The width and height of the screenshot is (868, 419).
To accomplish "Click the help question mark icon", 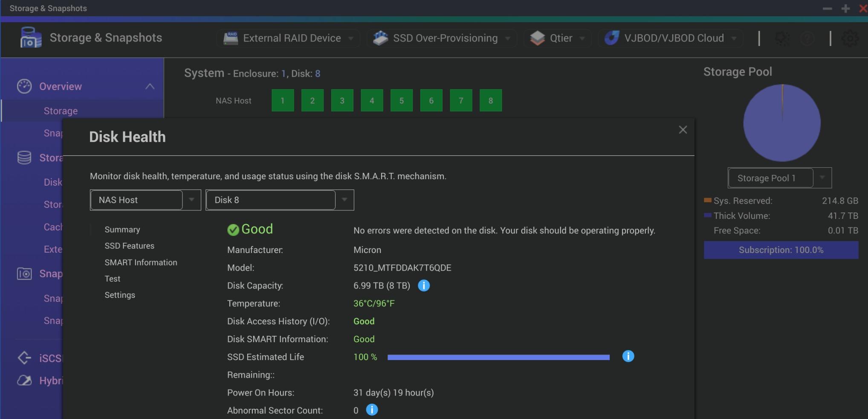I will click(x=807, y=39).
